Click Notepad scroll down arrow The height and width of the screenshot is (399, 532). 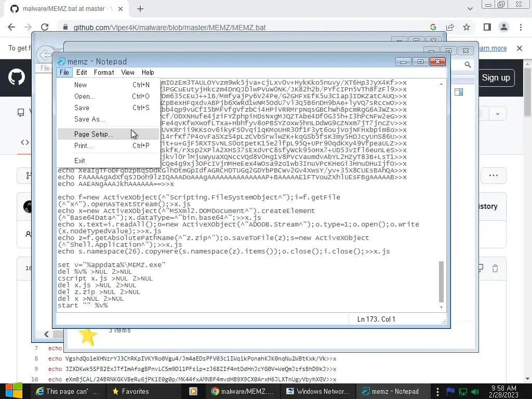tap(441, 308)
